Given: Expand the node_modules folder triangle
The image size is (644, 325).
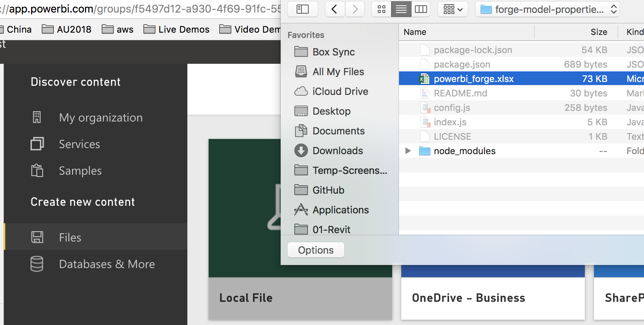Looking at the screenshot, I should click(408, 151).
